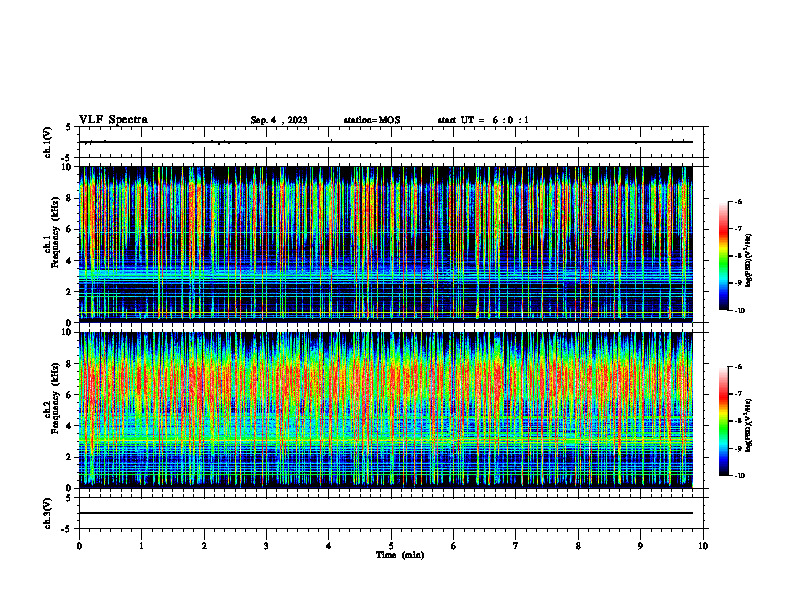This screenshot has width=792, height=612.
Task: Click the "ch.1(V)" axis label
Action: pos(47,142)
